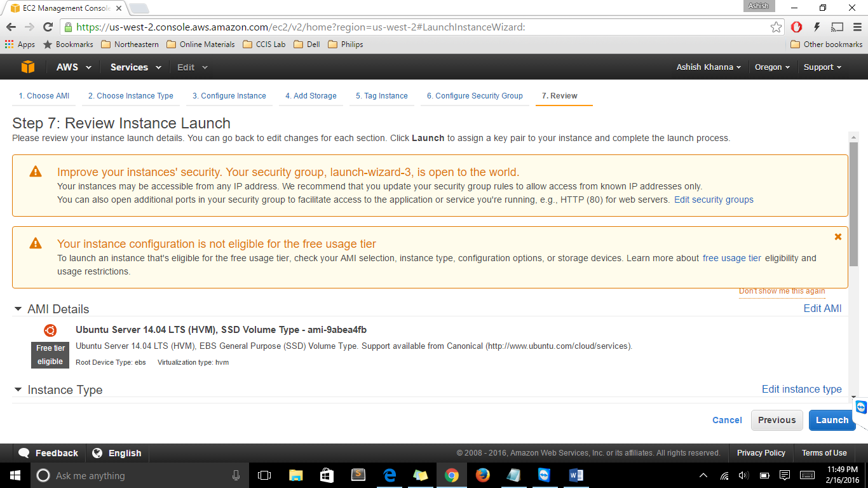Screen dimensions: 868x488
Task: Open Google Chrome from the taskbar
Action: coord(451,475)
